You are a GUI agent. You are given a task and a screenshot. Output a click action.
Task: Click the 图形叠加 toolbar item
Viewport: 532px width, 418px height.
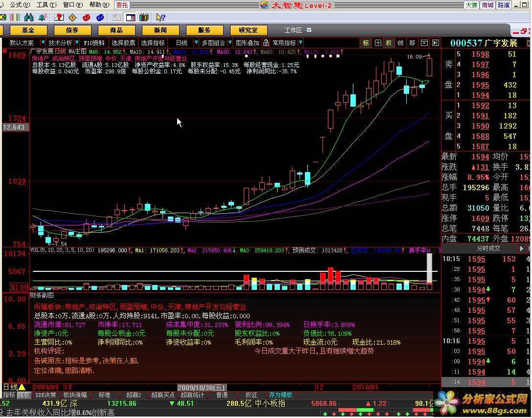click(248, 43)
